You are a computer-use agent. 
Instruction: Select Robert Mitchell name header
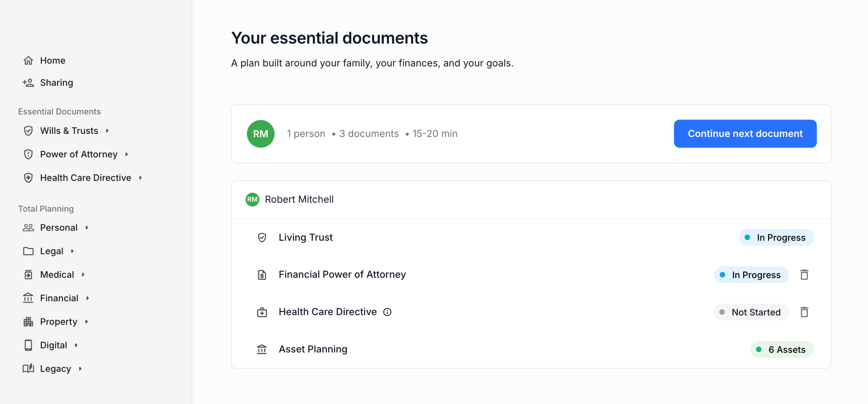point(299,200)
